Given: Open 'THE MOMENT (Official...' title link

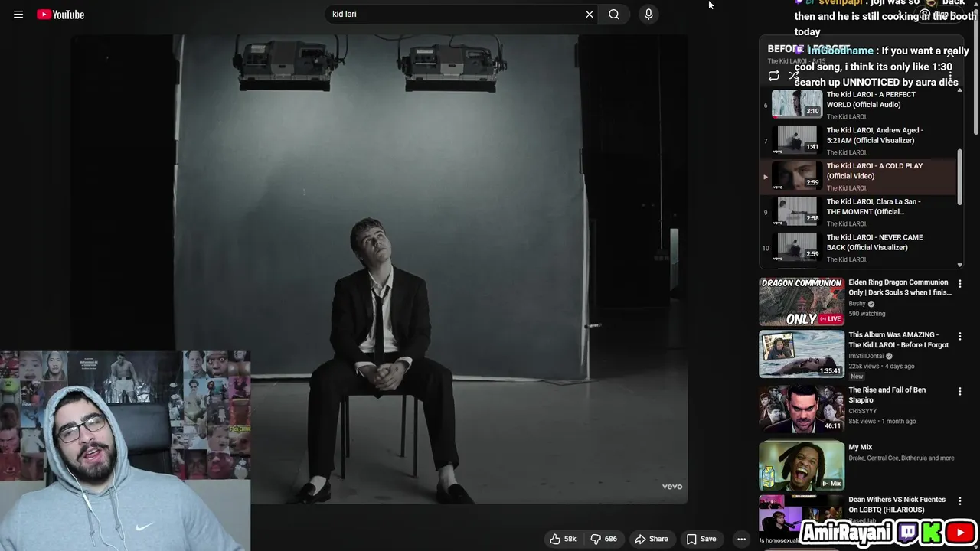Looking at the screenshot, I should tap(874, 207).
